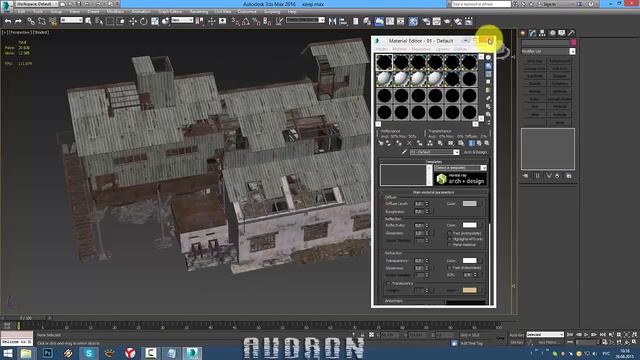Open reference coordinate system dropdown
Viewport: 640px width, 360px height.
(182, 20)
